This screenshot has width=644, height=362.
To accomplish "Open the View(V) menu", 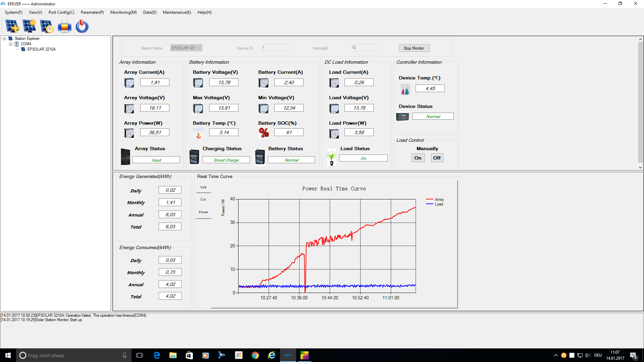I will pos(36,12).
